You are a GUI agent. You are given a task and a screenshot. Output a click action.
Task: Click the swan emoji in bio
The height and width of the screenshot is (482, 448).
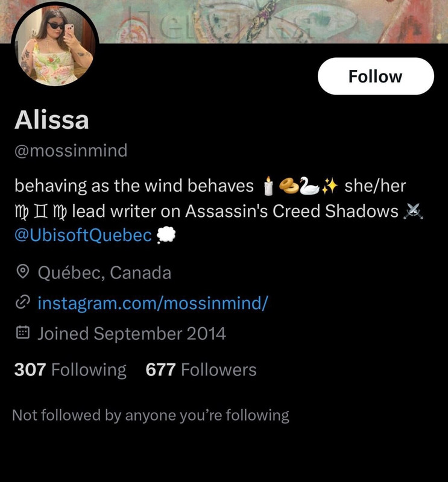310,186
